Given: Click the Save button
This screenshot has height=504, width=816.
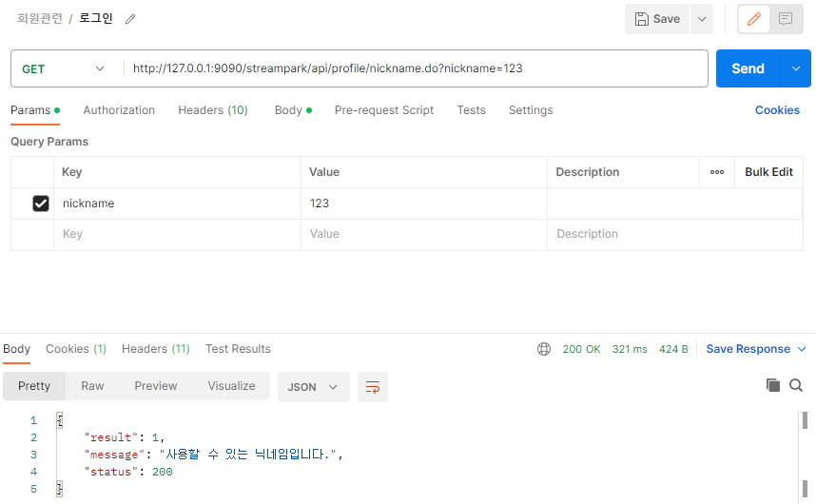Looking at the screenshot, I should tap(657, 19).
